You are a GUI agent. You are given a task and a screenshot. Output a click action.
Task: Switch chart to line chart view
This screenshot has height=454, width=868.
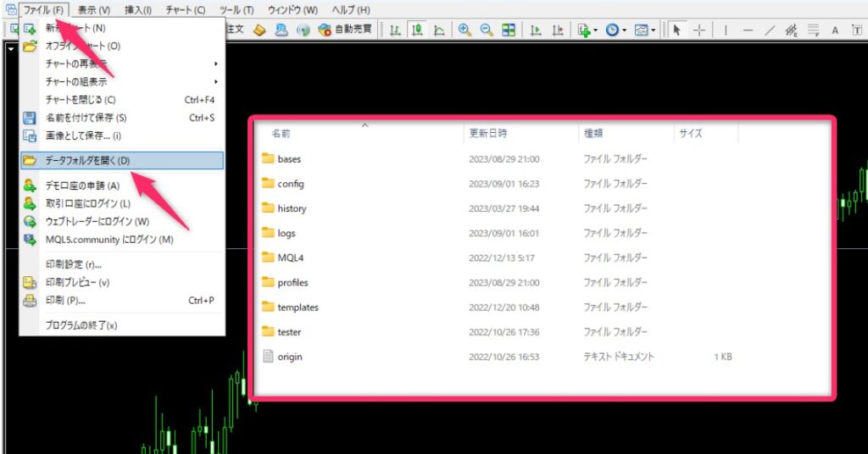[439, 30]
